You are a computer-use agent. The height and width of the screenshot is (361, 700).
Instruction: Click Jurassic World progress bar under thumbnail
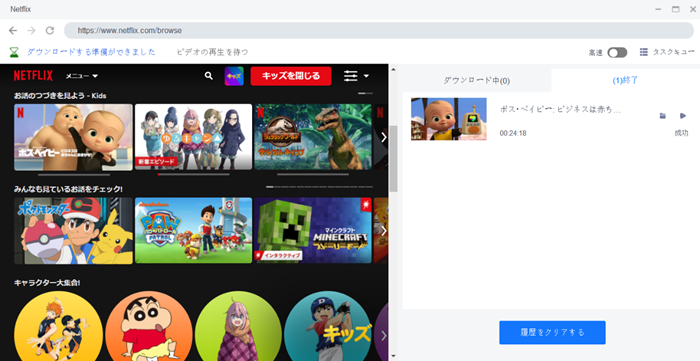(313, 174)
